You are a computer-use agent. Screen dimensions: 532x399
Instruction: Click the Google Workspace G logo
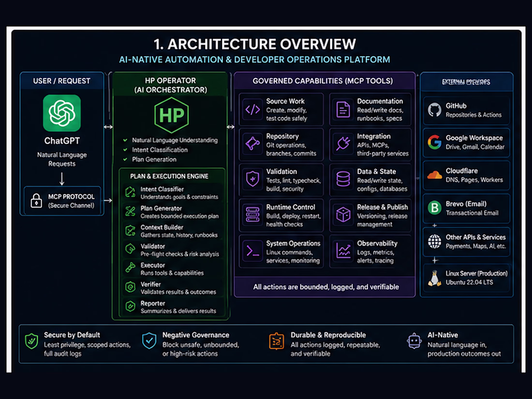(435, 142)
